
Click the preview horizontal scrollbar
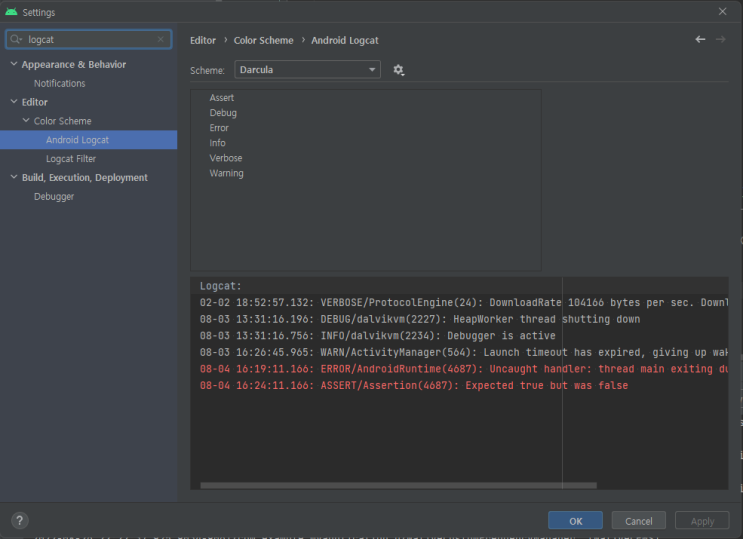(399, 485)
